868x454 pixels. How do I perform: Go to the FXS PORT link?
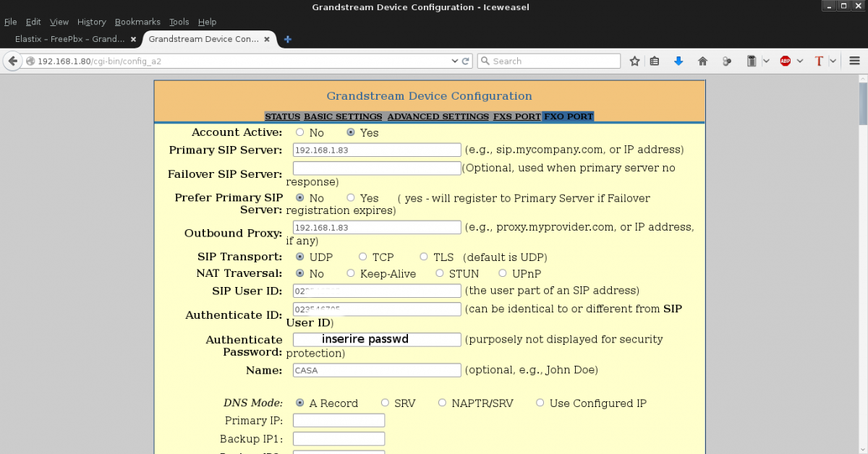tap(516, 116)
